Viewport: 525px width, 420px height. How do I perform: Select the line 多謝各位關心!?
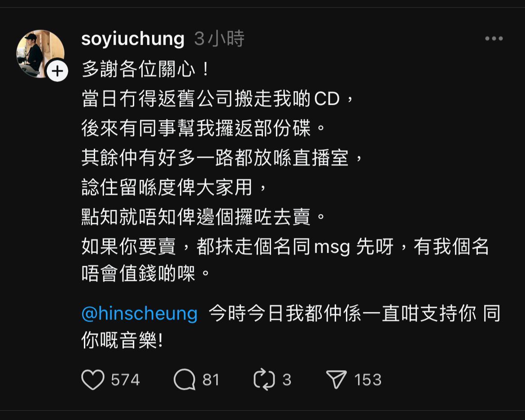pyautogui.click(x=145, y=69)
